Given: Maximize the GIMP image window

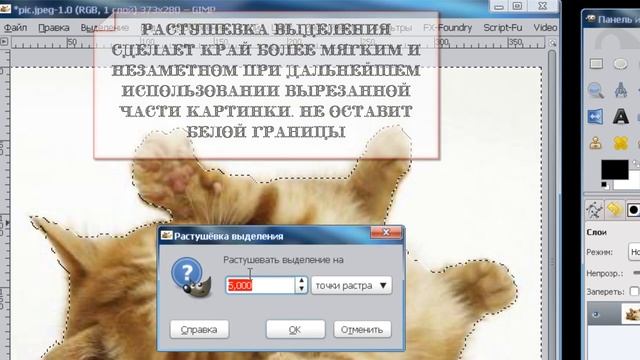Looking at the screenshot, I should tap(517, 6).
